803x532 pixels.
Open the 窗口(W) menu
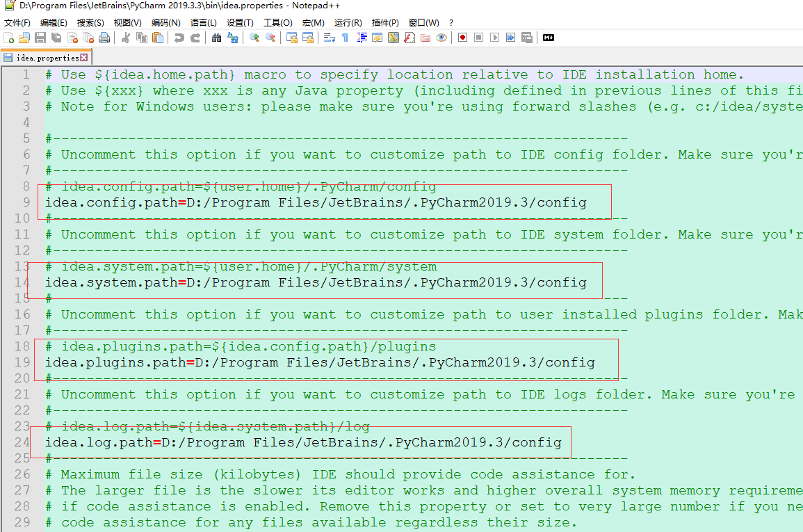point(424,22)
